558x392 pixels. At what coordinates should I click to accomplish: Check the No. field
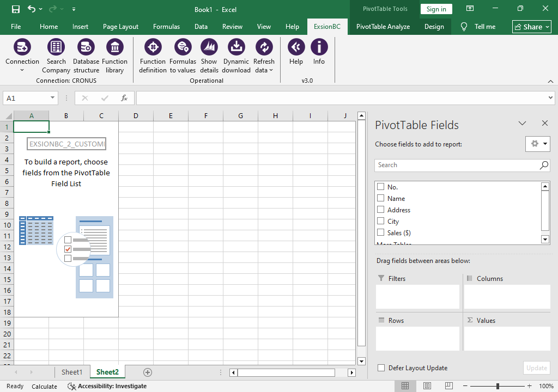point(380,186)
